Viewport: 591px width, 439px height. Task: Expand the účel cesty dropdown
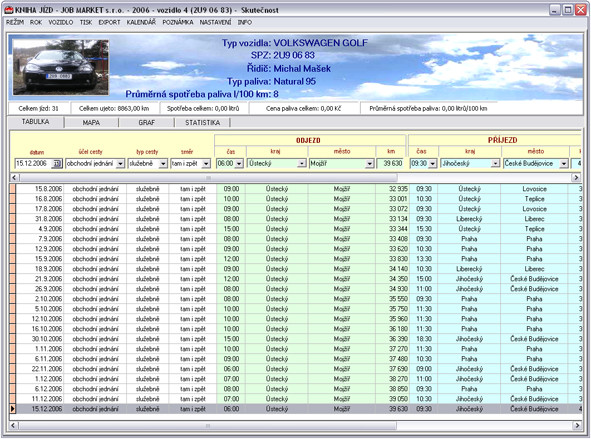click(x=120, y=164)
